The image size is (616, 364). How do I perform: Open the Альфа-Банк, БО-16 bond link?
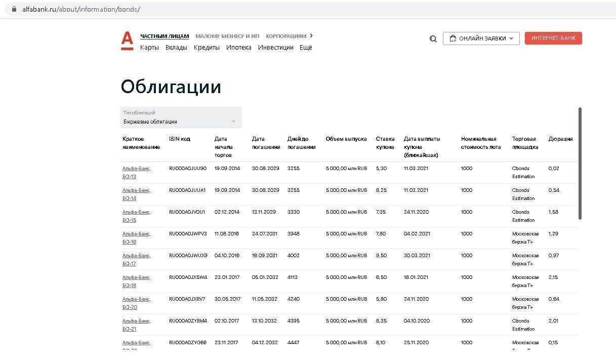tap(137, 238)
